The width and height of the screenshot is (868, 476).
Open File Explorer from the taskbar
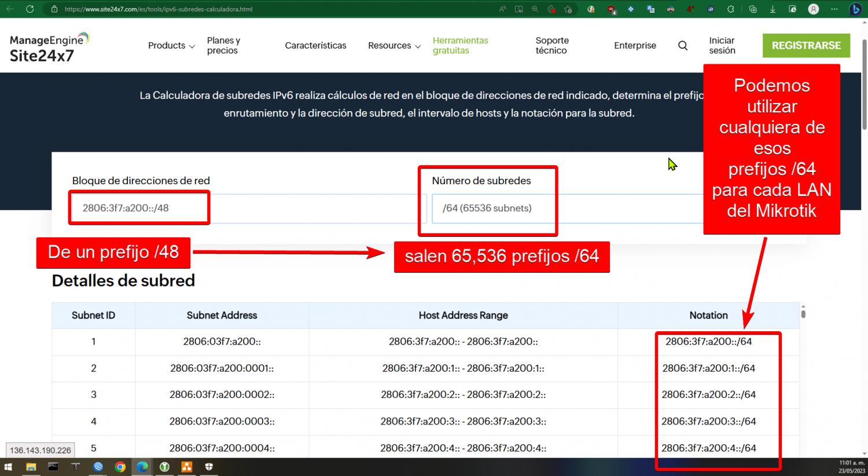click(31, 467)
